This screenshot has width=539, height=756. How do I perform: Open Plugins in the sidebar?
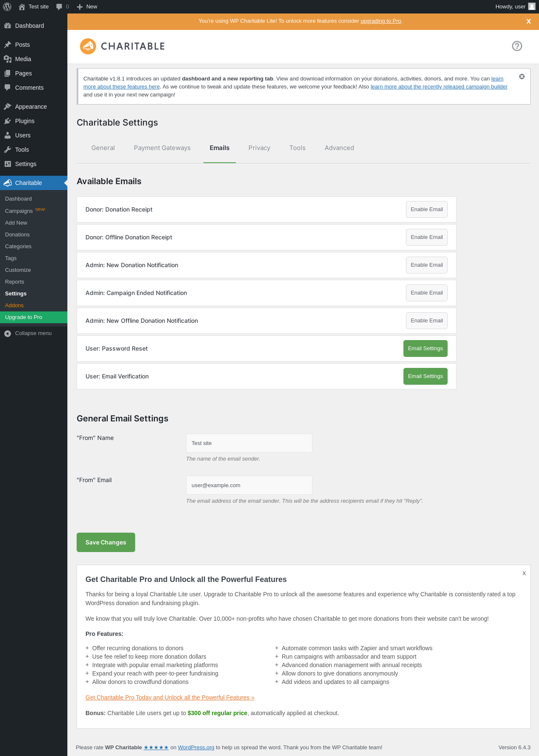(34, 121)
